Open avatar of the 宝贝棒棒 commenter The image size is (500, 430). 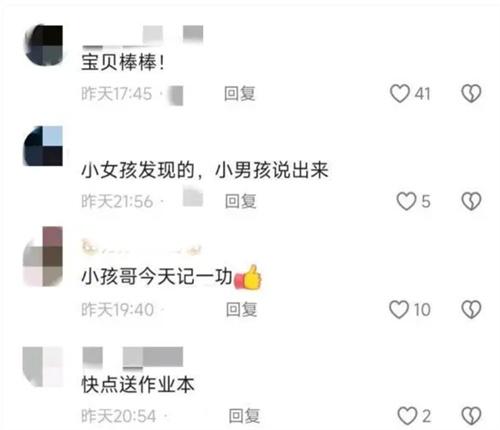pos(43,45)
